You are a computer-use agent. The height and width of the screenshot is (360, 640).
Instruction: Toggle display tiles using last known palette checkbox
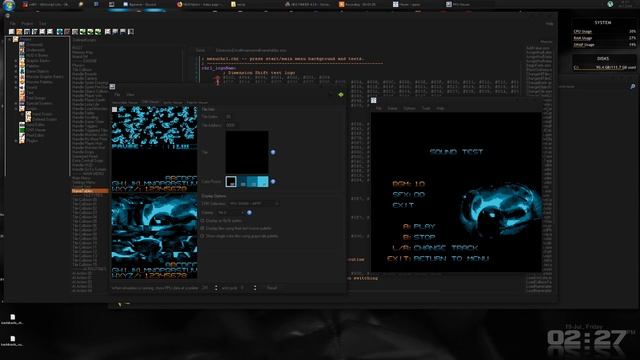[x=202, y=228]
